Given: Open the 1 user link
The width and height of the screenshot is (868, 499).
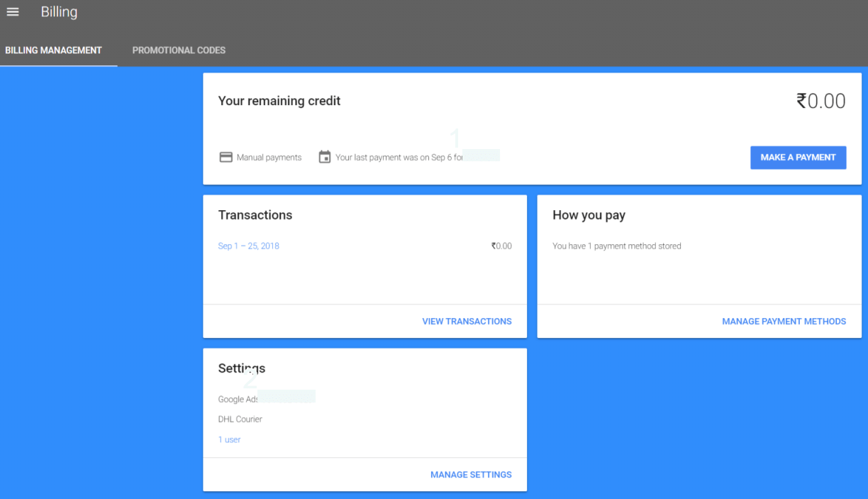Looking at the screenshot, I should tap(229, 440).
